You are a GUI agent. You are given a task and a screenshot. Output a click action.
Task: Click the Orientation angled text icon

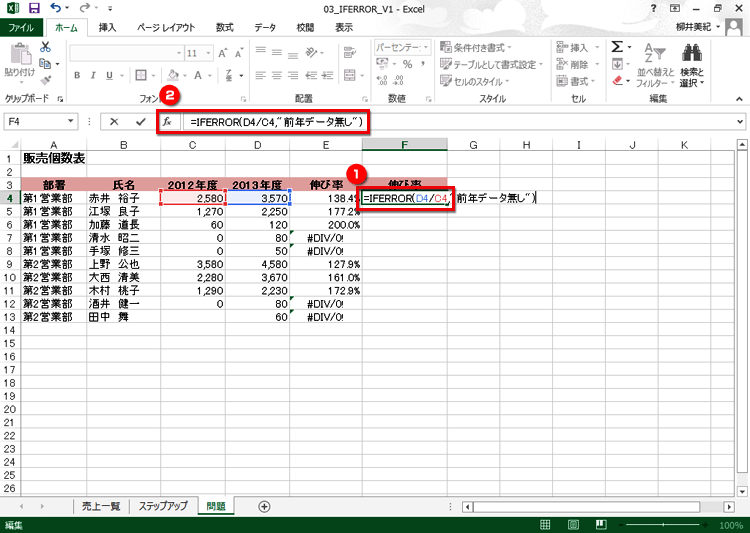[311, 52]
